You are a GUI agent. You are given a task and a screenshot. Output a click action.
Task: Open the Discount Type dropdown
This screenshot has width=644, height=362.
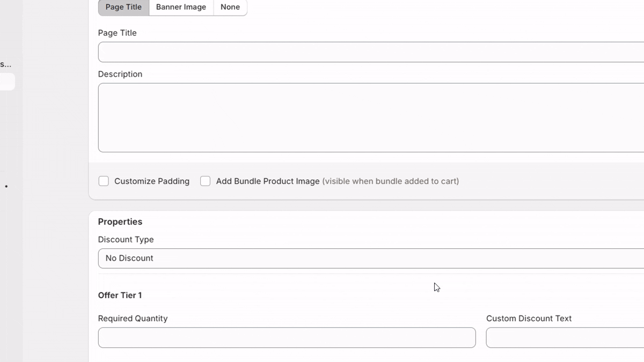370,258
